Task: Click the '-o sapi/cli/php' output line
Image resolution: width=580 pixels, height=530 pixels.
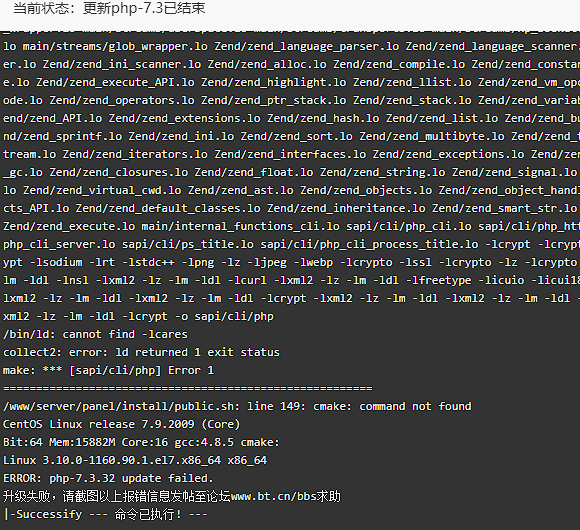Action: pos(138,317)
